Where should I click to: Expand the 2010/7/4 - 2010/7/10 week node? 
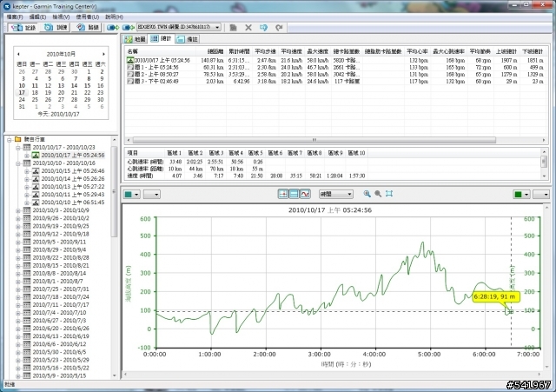pyautogui.click(x=18, y=313)
